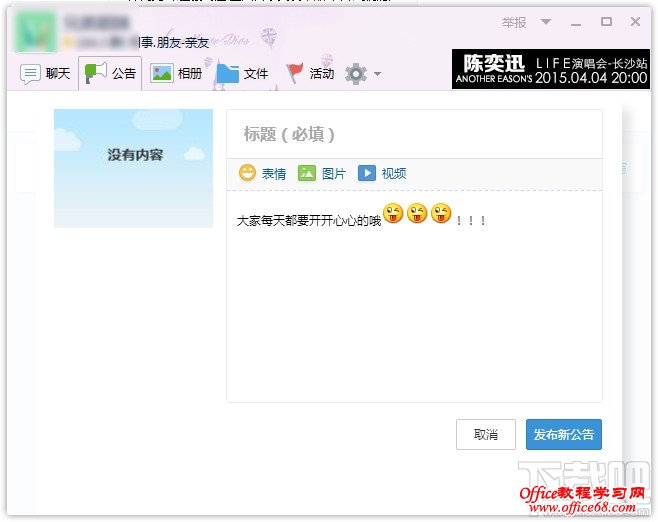Open the 文件 files tab
Screen dimensions: 658x522
(243, 74)
